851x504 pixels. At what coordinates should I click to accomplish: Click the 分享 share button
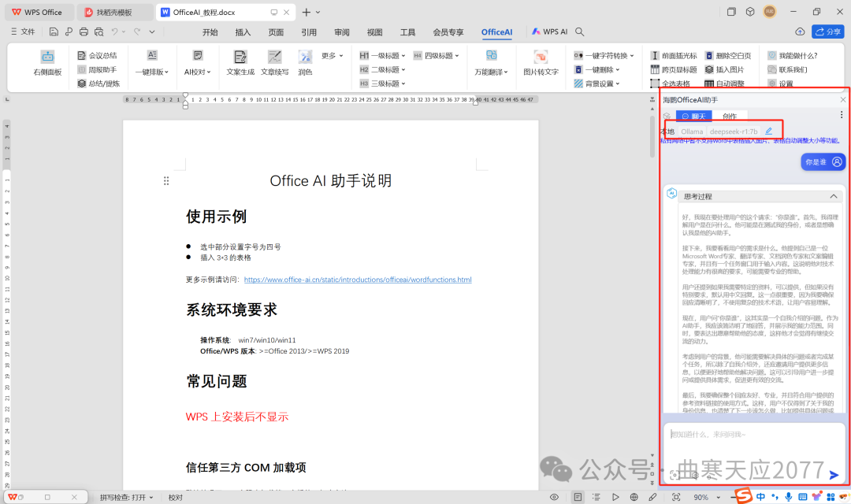point(828,32)
